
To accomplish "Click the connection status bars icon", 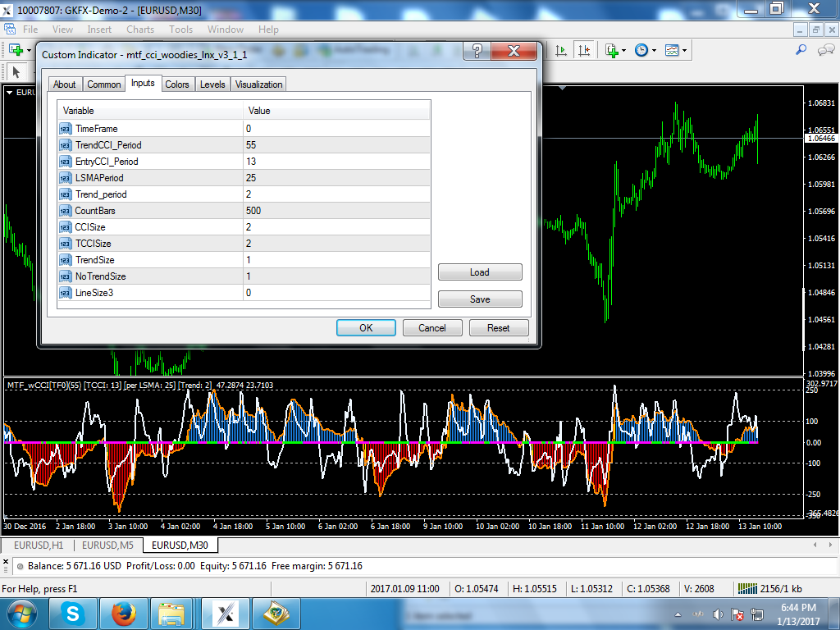I will pyautogui.click(x=747, y=589).
